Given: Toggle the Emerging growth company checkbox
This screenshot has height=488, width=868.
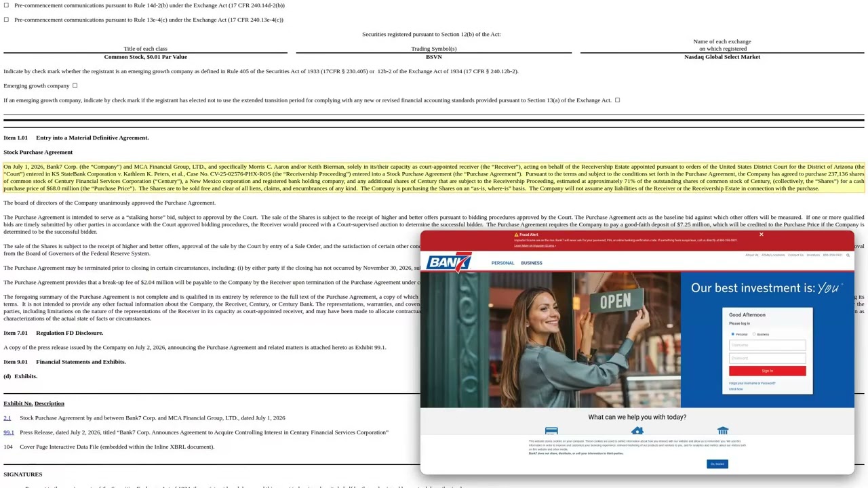Looking at the screenshot, I should pos(75,85).
